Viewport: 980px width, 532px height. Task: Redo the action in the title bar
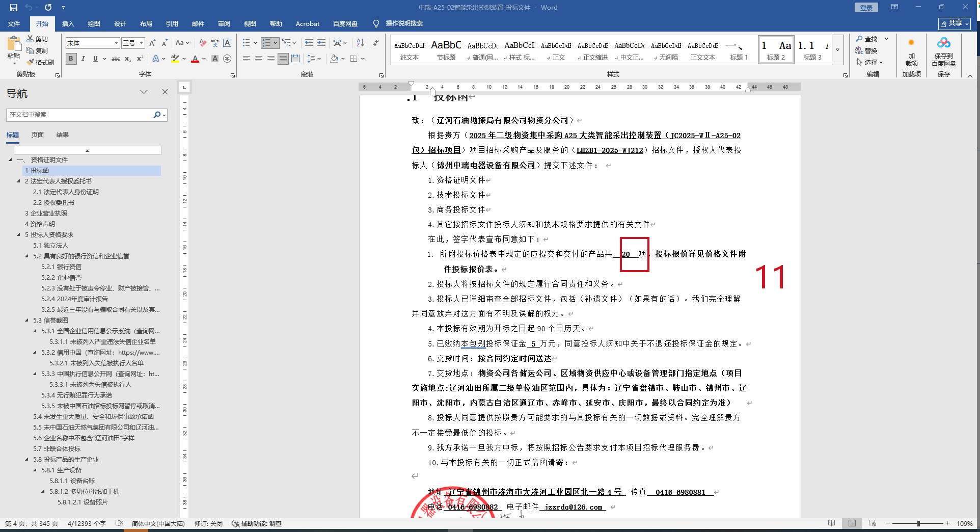48,8
